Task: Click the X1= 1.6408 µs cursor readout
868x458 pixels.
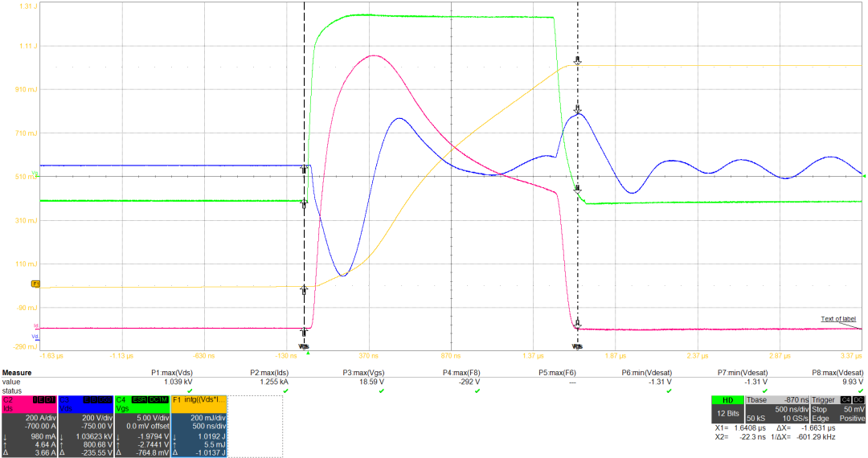Action: coord(741,428)
